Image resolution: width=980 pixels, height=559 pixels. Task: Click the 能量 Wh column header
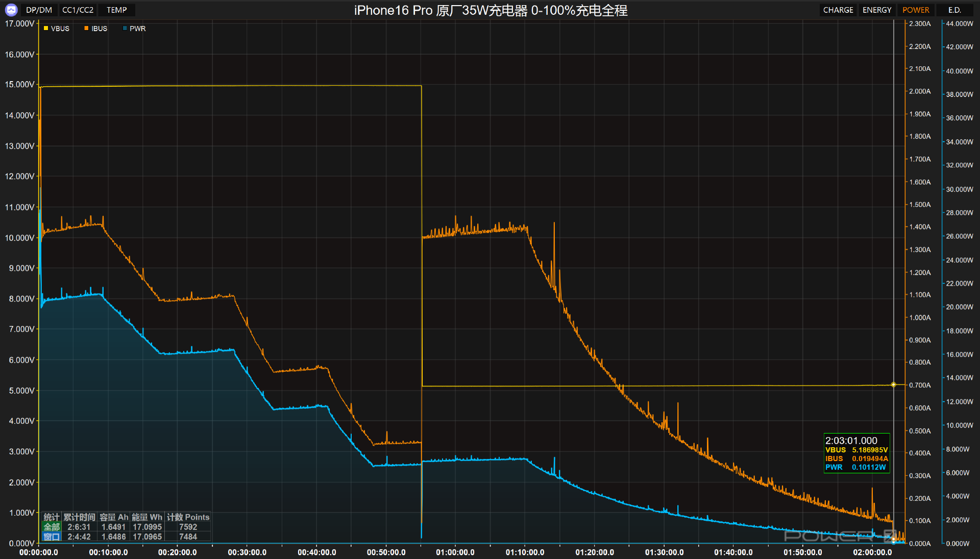[x=147, y=517]
